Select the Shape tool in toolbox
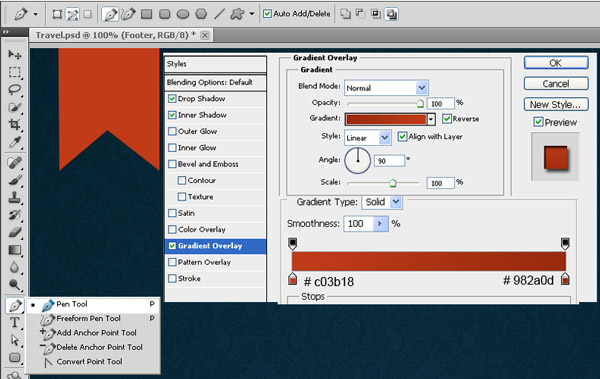The image size is (600, 379). point(15,358)
